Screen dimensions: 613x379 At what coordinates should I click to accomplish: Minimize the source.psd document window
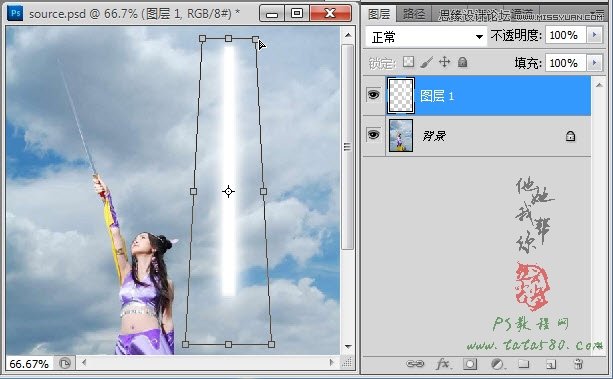272,14
